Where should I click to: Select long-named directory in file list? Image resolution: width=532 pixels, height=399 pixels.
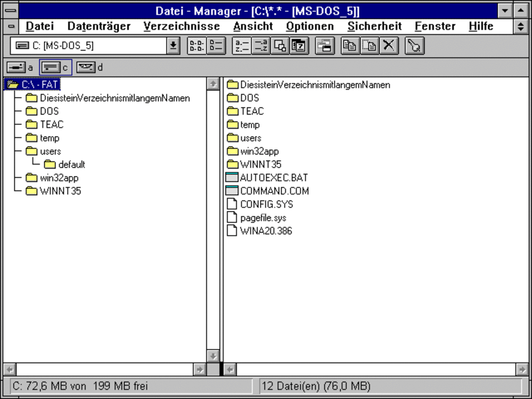click(x=315, y=85)
